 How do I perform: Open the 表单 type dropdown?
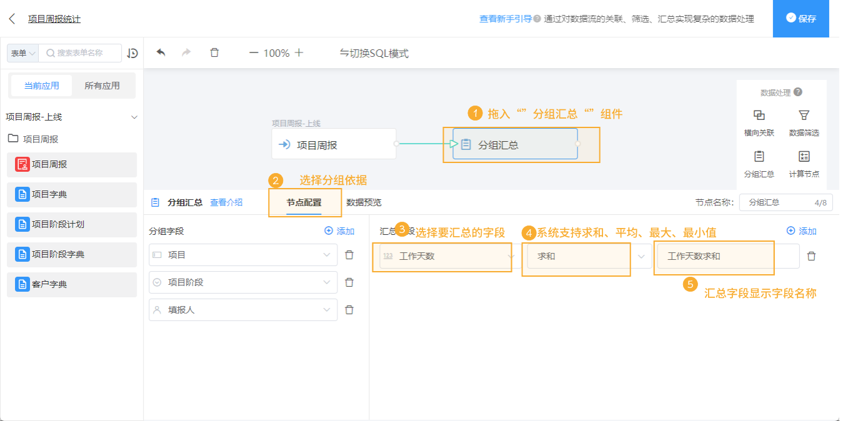pos(22,53)
